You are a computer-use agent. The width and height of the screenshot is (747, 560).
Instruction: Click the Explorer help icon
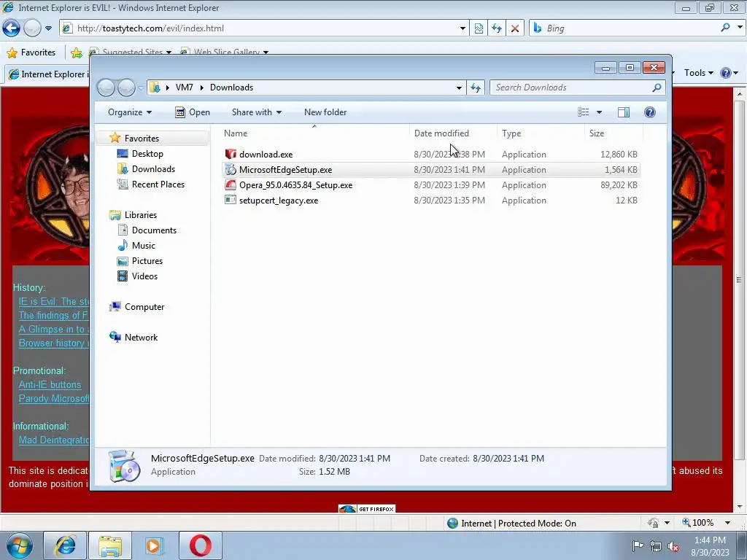(650, 112)
